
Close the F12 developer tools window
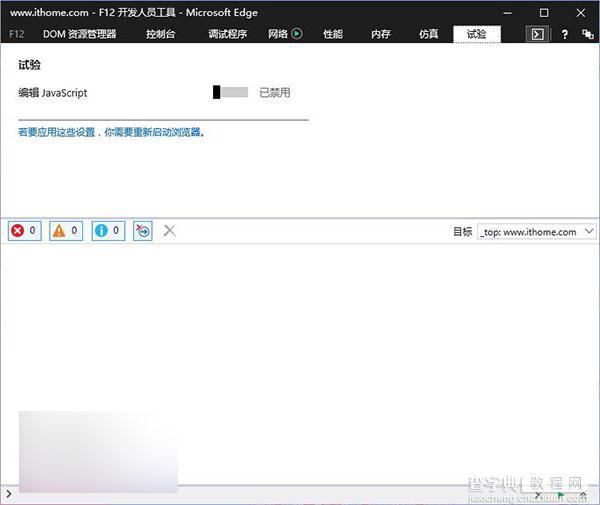tap(580, 13)
